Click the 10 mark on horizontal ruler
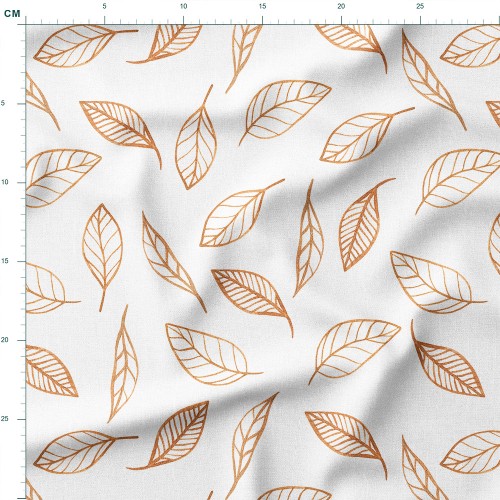This screenshot has height=500, width=500. point(183,6)
